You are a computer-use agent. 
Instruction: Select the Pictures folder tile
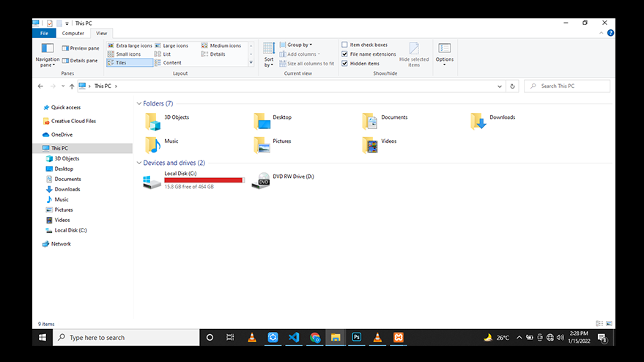point(273,145)
